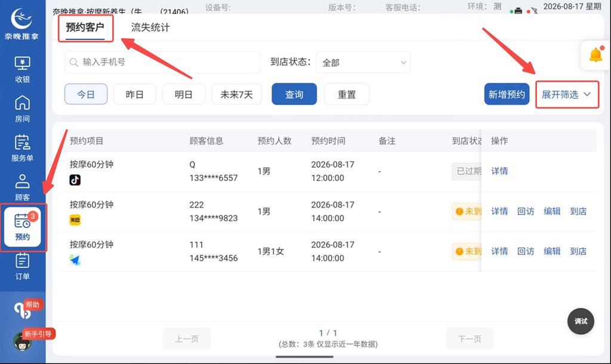
Task: Click the page indicator 1 / 1
Action: click(x=328, y=333)
